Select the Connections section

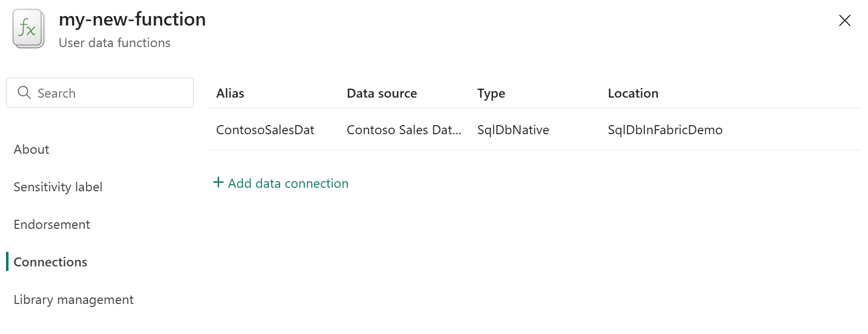click(51, 262)
